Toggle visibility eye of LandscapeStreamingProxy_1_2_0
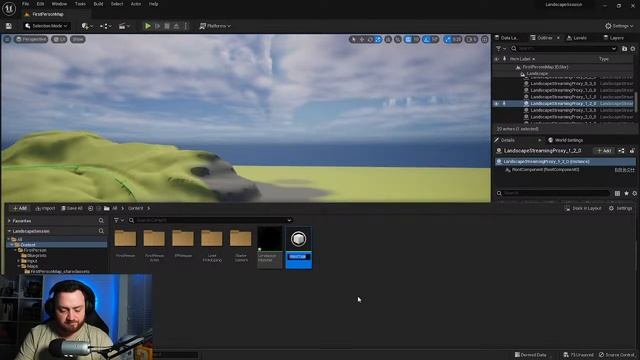640x360 pixels. [x=497, y=104]
